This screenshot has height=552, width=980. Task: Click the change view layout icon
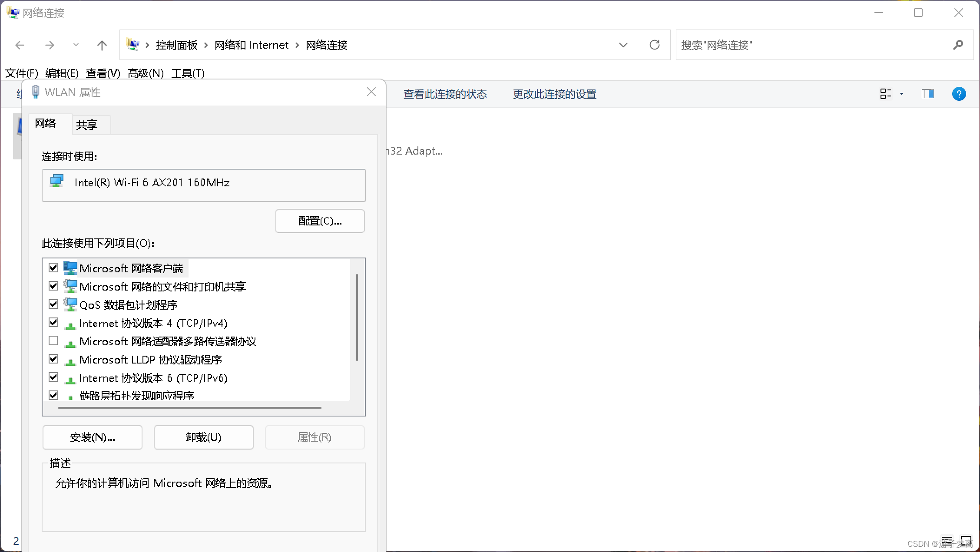885,94
